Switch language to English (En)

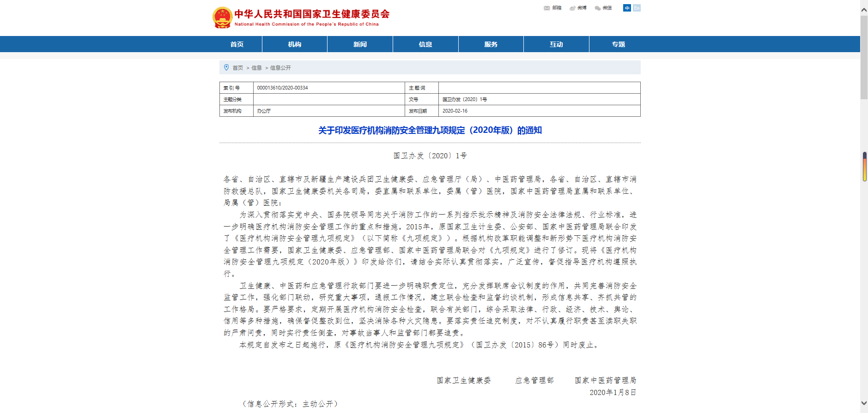point(637,8)
